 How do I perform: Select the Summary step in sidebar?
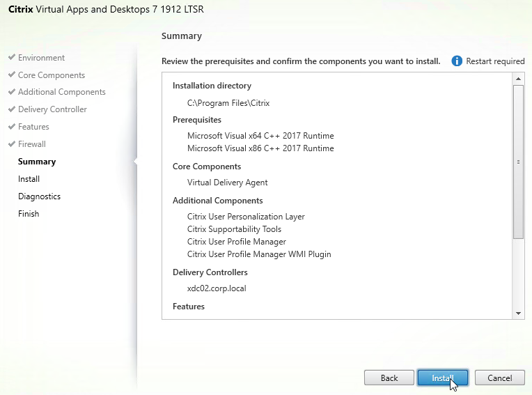37,162
